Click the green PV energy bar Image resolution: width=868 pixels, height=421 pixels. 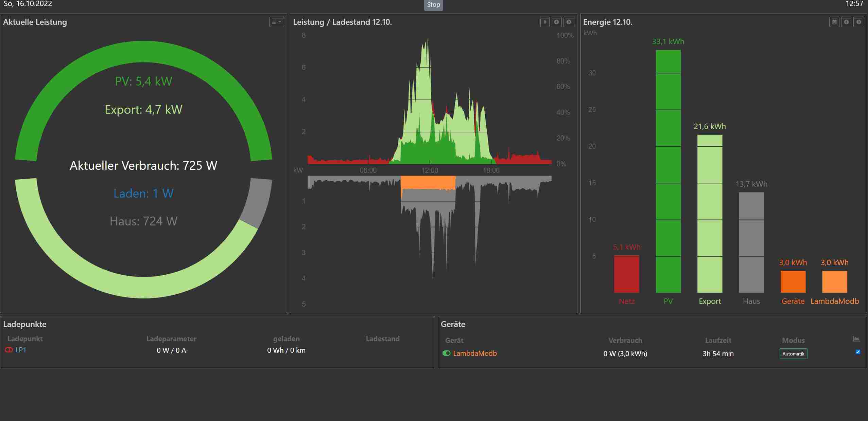point(668,170)
